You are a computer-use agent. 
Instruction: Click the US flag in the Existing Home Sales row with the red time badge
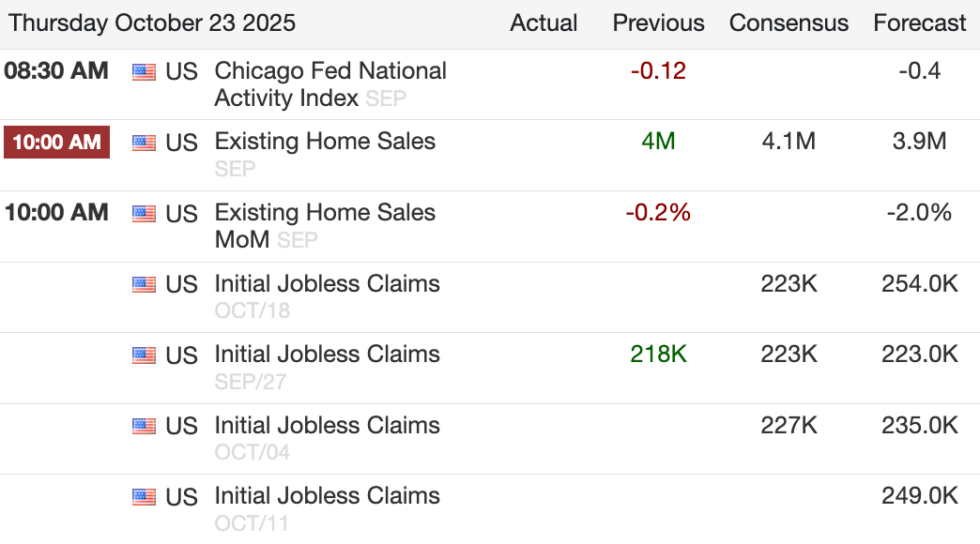(x=144, y=144)
